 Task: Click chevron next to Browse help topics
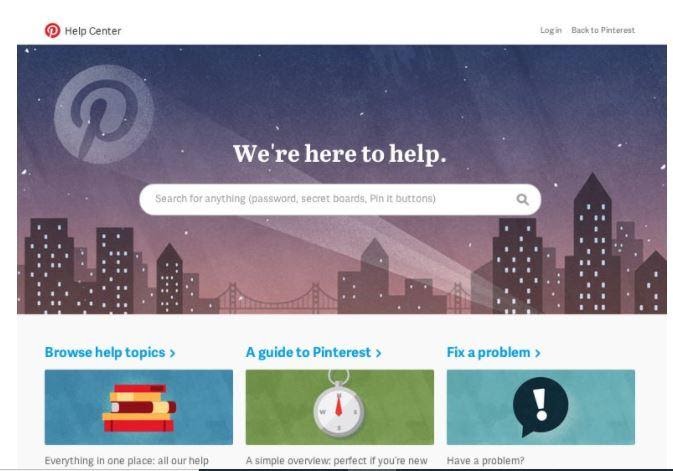[172, 353]
